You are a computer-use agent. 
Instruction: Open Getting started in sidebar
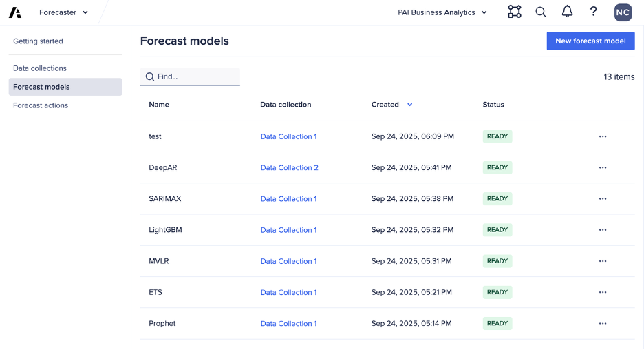[x=38, y=41]
